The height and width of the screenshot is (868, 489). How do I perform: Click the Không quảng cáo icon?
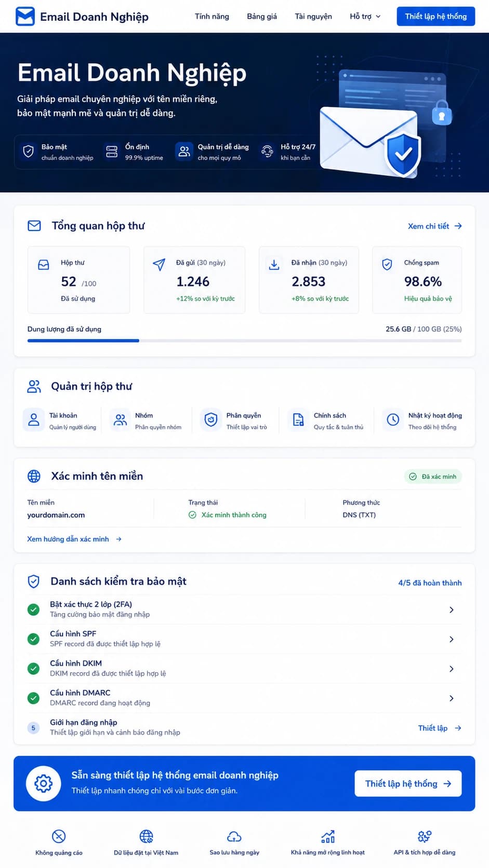[x=59, y=836]
